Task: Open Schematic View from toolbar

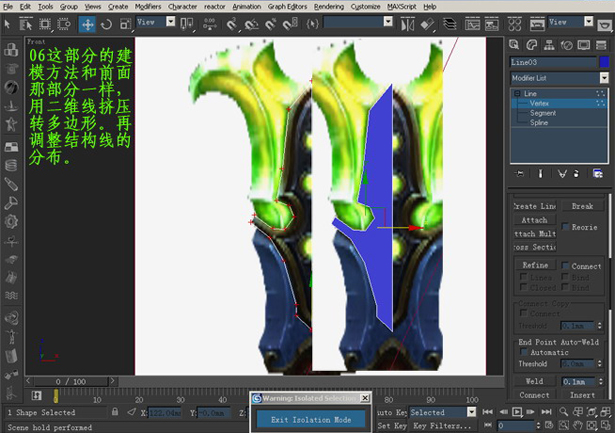Action: click(x=491, y=24)
